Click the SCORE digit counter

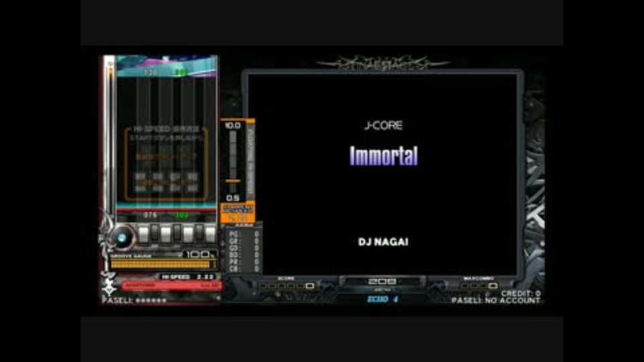286,286
